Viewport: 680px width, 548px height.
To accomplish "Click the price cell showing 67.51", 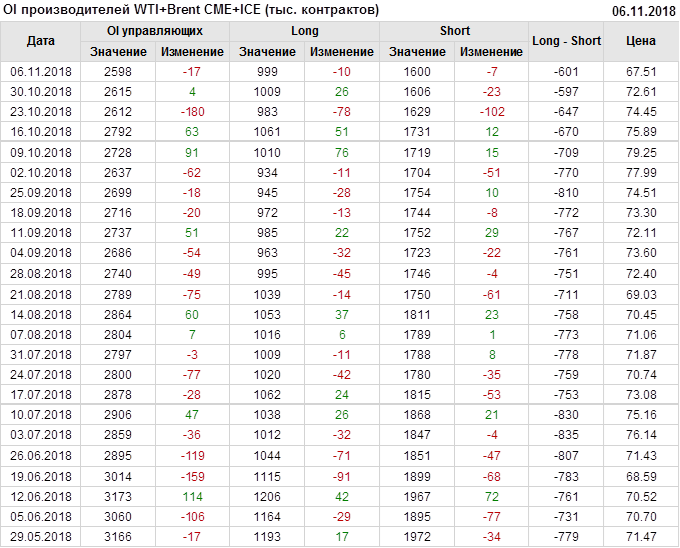I will point(641,72).
